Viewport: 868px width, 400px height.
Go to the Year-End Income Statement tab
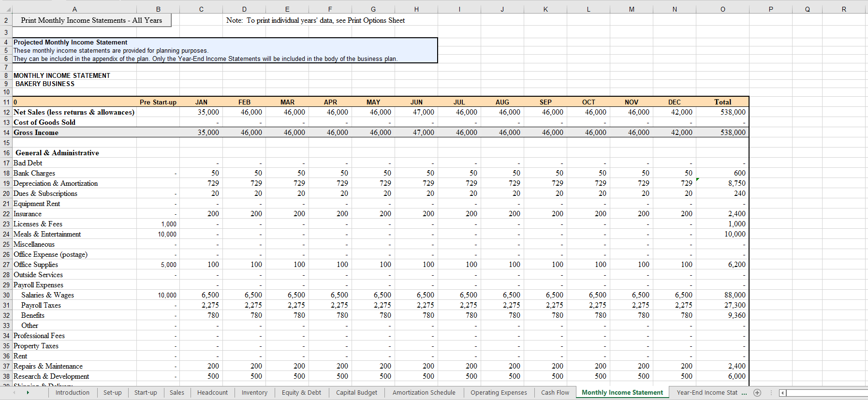(706, 393)
